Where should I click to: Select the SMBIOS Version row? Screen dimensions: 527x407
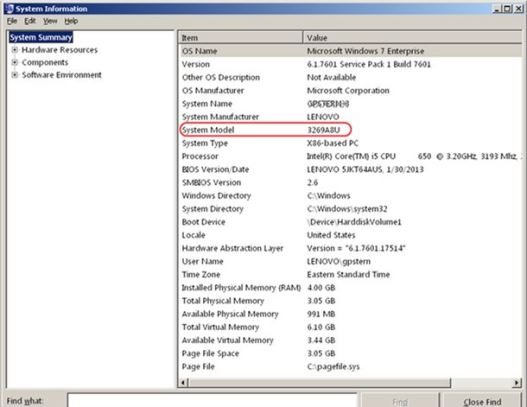click(x=350, y=182)
